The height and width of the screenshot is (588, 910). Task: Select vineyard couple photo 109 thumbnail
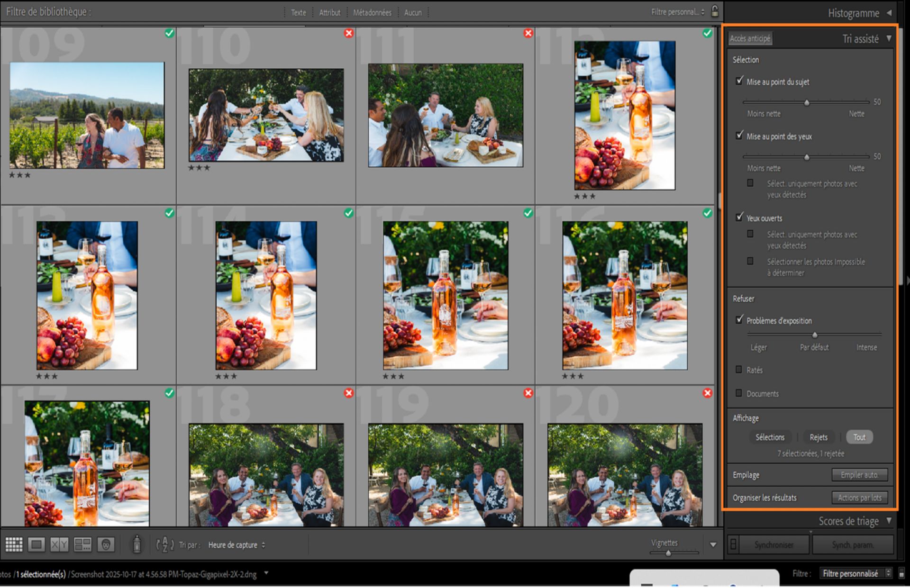pyautogui.click(x=87, y=115)
